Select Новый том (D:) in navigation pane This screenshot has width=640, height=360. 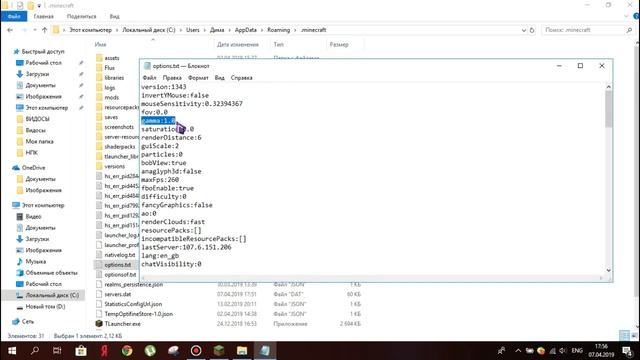pos(45,307)
